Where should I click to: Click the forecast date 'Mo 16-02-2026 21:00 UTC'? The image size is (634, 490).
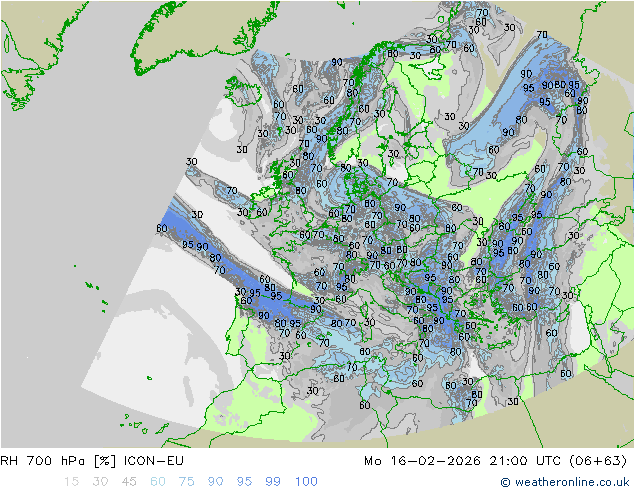(462, 460)
